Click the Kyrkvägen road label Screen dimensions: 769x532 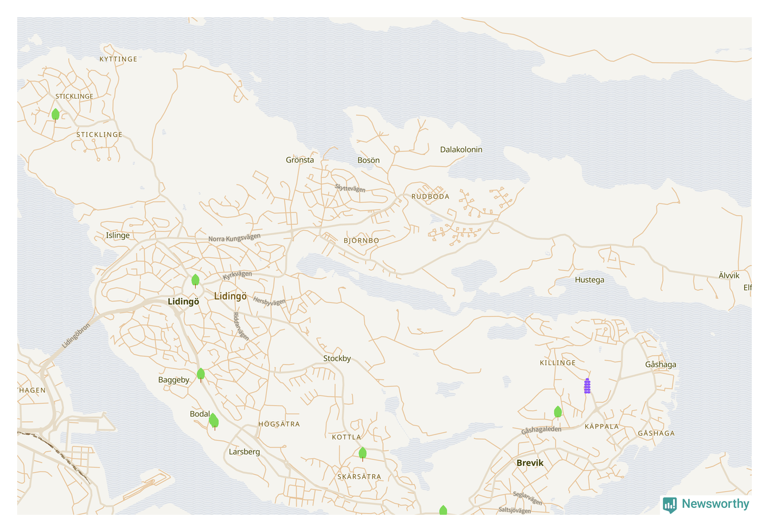tap(238, 275)
